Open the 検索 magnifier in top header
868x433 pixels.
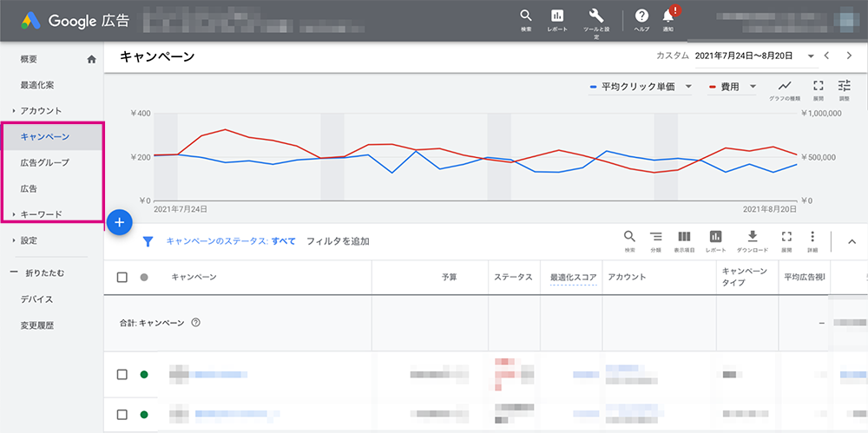pos(526,16)
